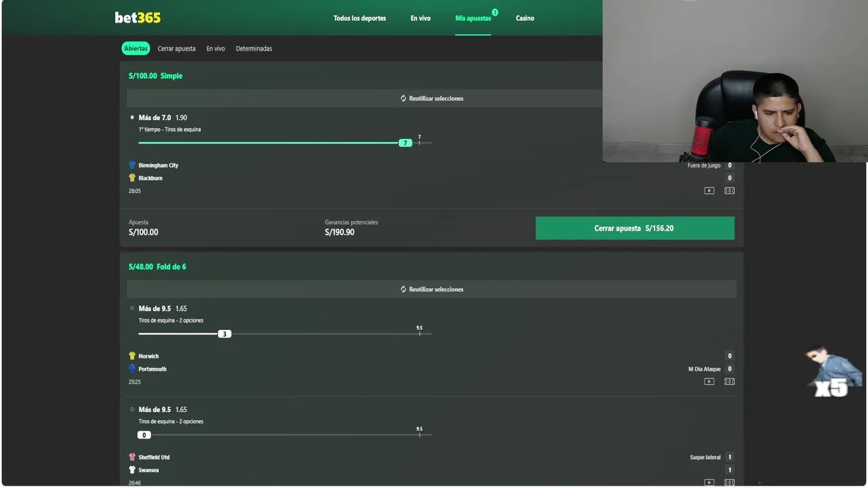Screen dimensions: 868x488
Task: Click Portsmouth team name
Action: 153,369
